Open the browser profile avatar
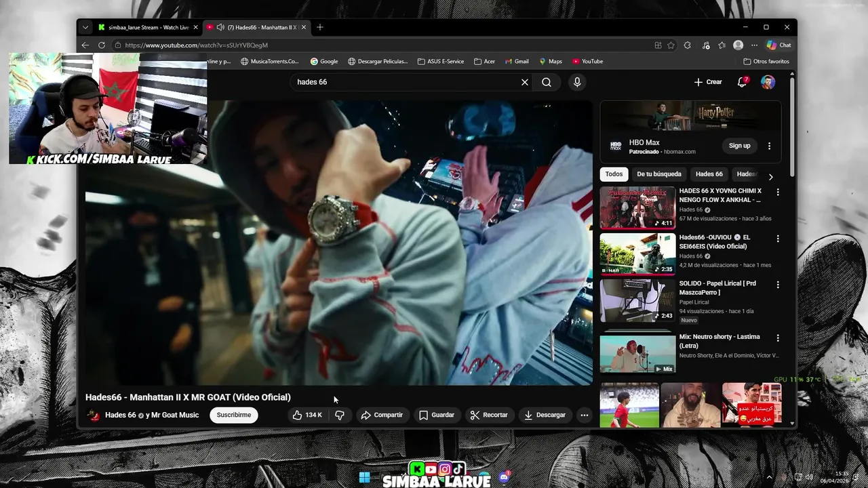Screen dimensions: 868x488 pos(738,45)
